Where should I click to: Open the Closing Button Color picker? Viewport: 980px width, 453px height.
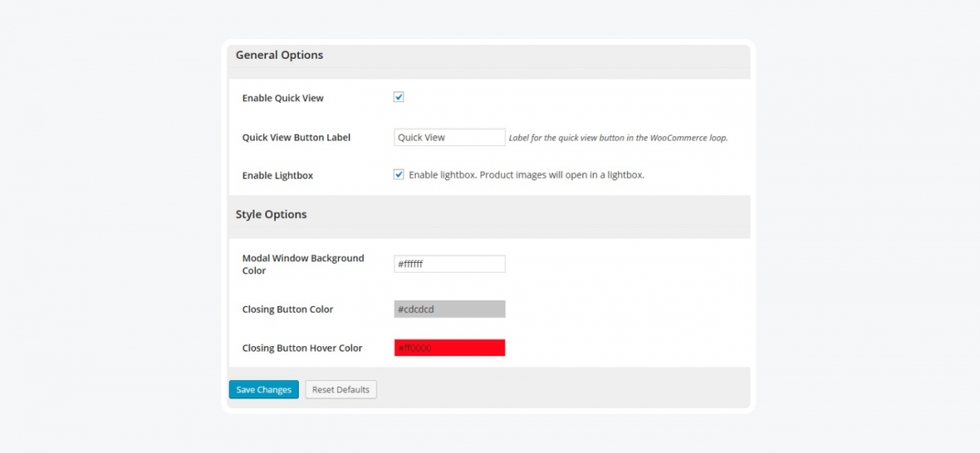449,309
